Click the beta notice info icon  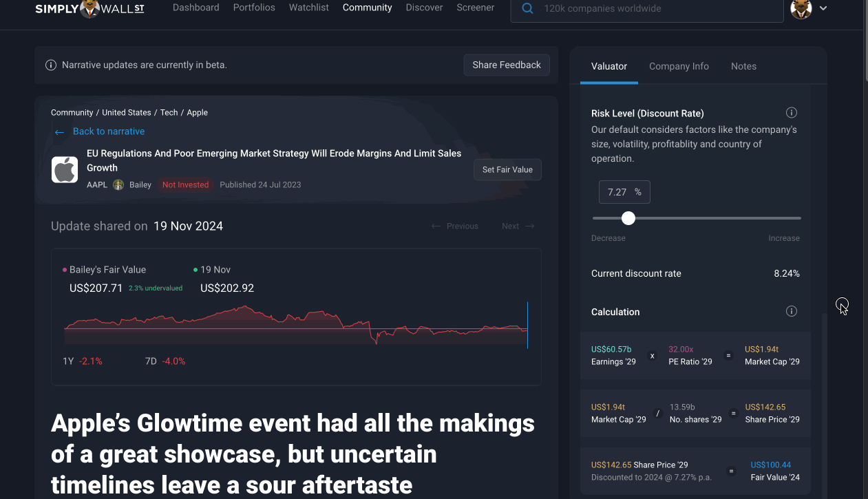tap(51, 65)
